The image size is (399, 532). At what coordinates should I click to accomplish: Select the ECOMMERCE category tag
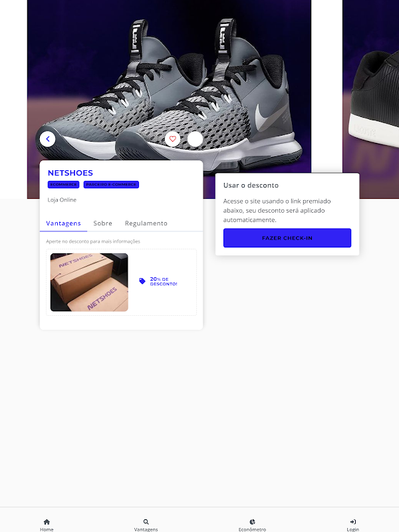click(x=63, y=184)
